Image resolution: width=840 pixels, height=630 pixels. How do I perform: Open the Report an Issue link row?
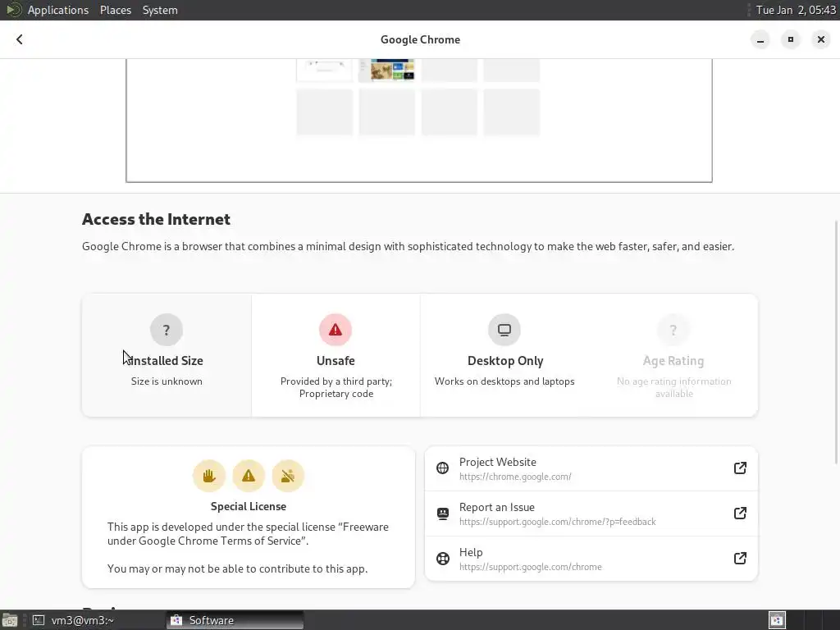[591, 514]
